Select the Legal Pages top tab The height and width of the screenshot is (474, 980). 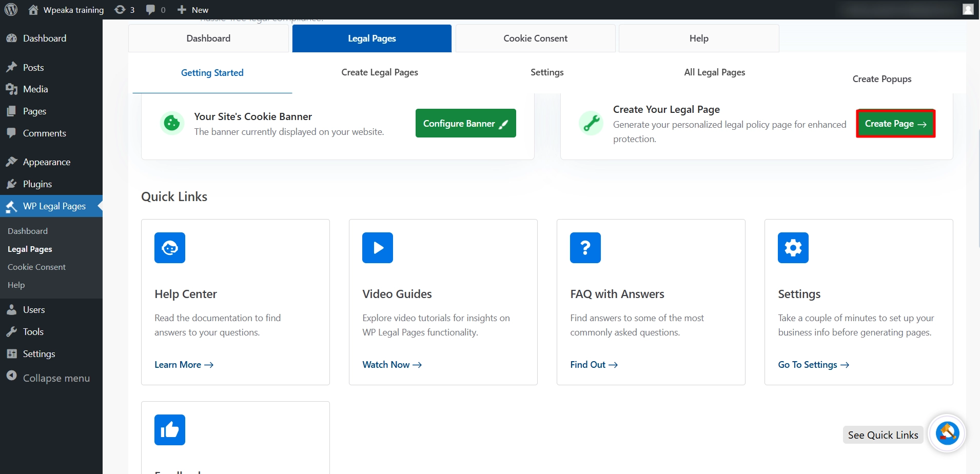(x=372, y=38)
